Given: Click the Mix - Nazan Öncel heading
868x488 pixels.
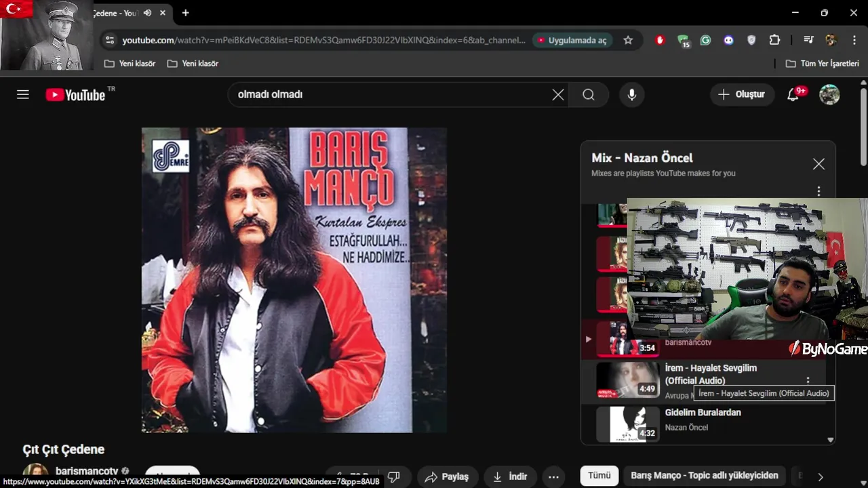Looking at the screenshot, I should click(x=642, y=158).
